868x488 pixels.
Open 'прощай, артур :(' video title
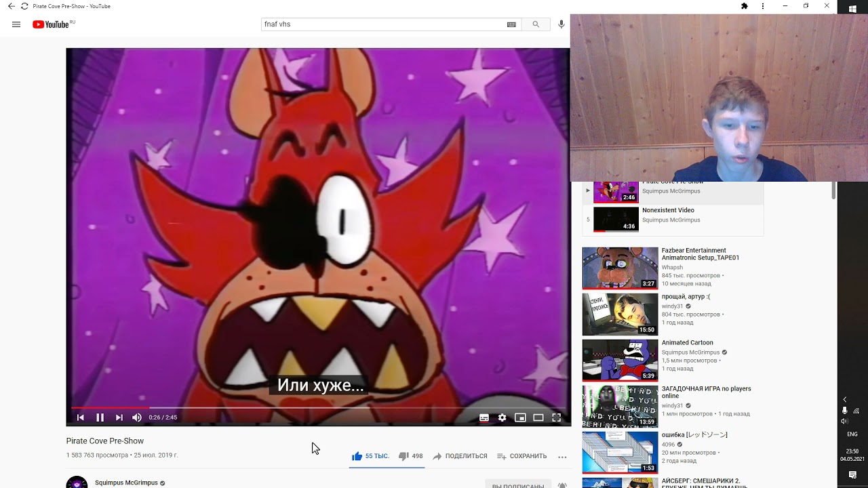686,297
